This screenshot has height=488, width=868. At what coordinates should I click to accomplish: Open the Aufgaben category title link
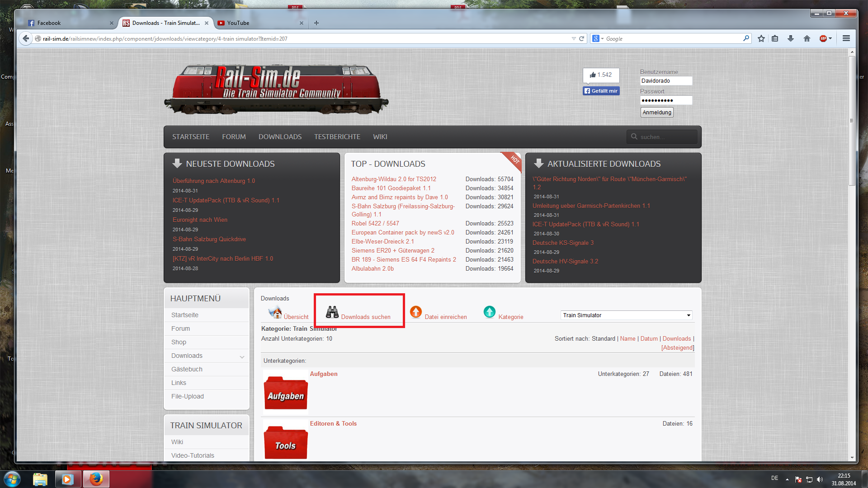click(x=324, y=374)
